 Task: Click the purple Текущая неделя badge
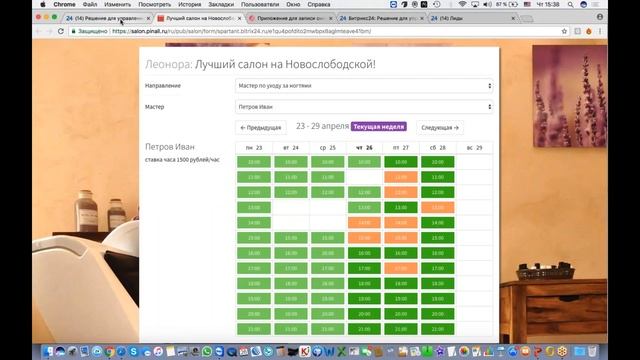click(x=379, y=127)
